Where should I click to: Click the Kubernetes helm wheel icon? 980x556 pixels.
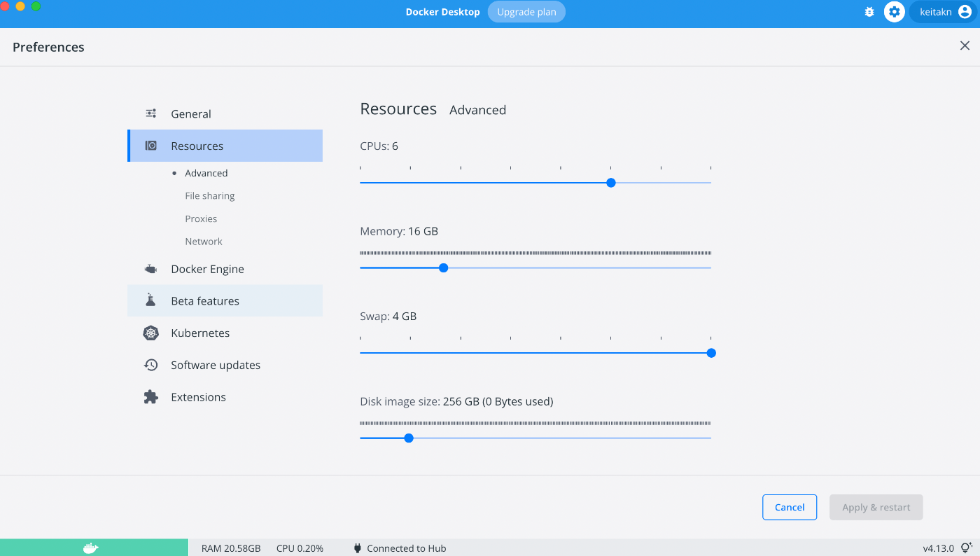coord(150,333)
